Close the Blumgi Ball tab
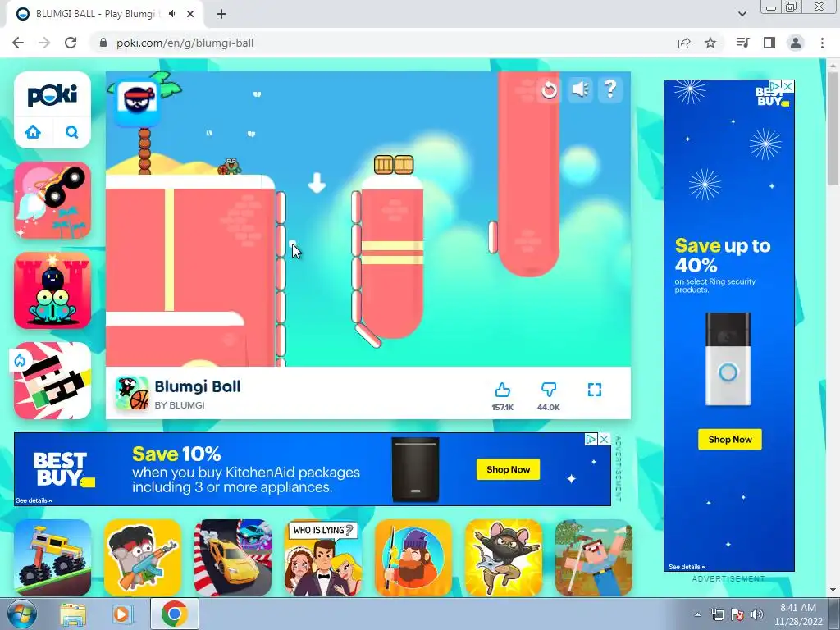The height and width of the screenshot is (630, 840). click(x=190, y=14)
